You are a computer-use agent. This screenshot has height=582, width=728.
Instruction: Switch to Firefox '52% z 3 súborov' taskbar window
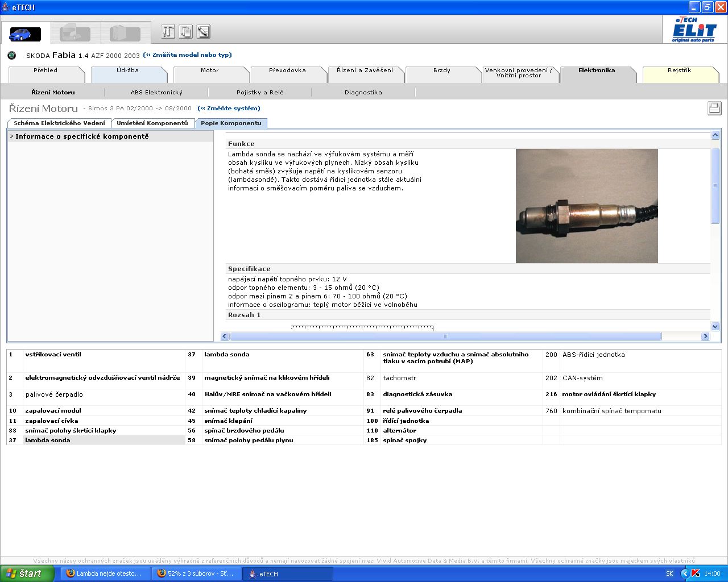tap(196, 573)
